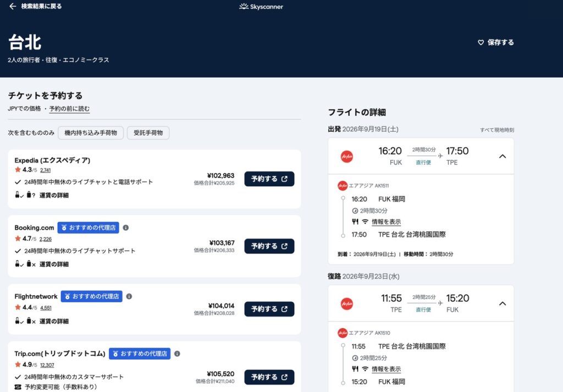563x392 pixels.
Task: Click Expedia cabin bag included icon
Action: click(x=19, y=195)
